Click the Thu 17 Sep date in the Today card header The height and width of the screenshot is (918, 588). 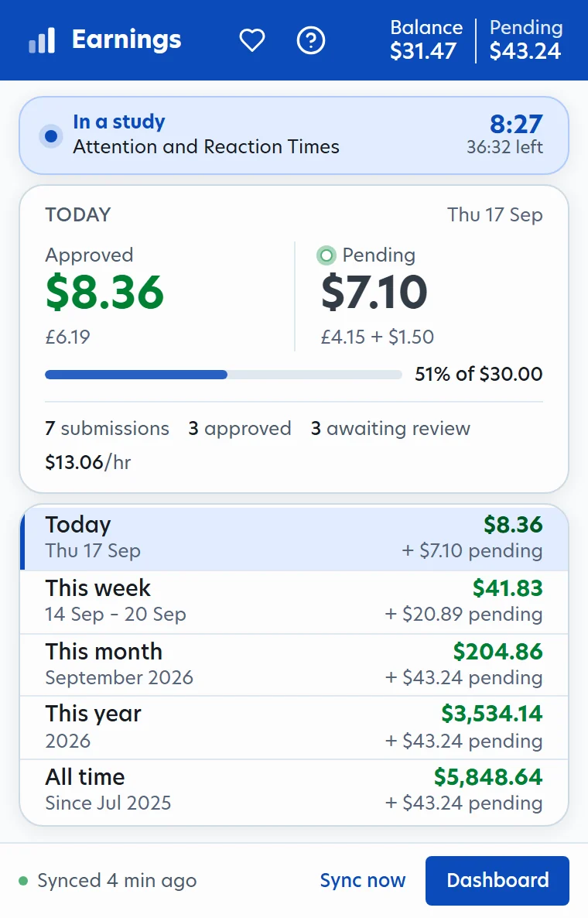(x=495, y=215)
